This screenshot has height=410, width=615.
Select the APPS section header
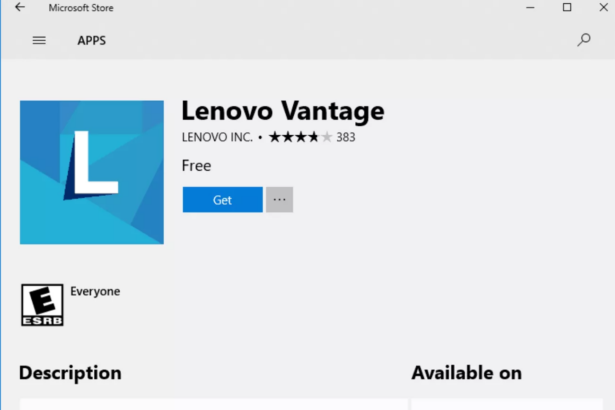click(91, 40)
